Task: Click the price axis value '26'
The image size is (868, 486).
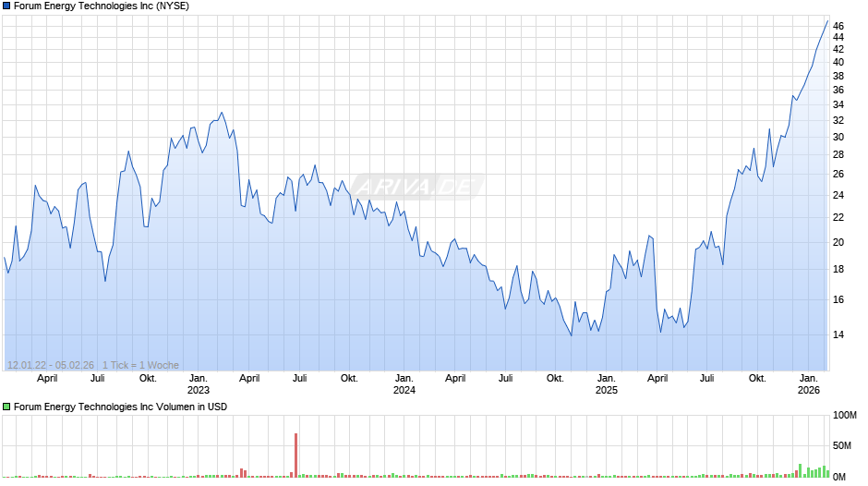Action: pos(838,174)
